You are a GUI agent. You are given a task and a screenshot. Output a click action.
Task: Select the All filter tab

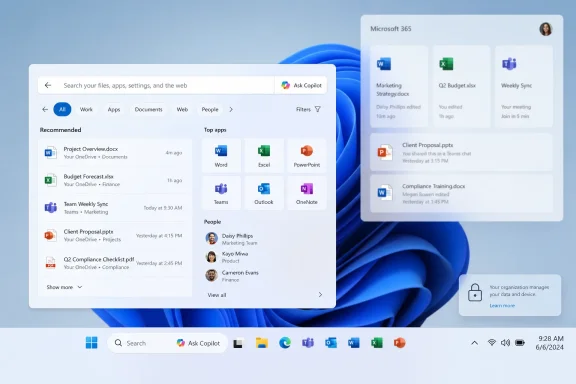[62, 109]
